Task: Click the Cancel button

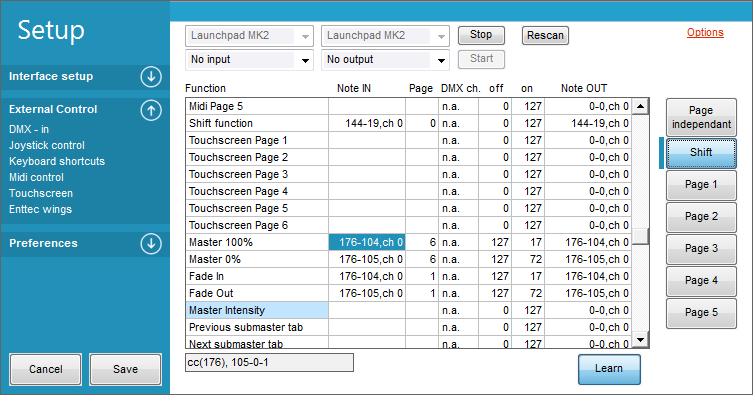Action: (x=46, y=369)
